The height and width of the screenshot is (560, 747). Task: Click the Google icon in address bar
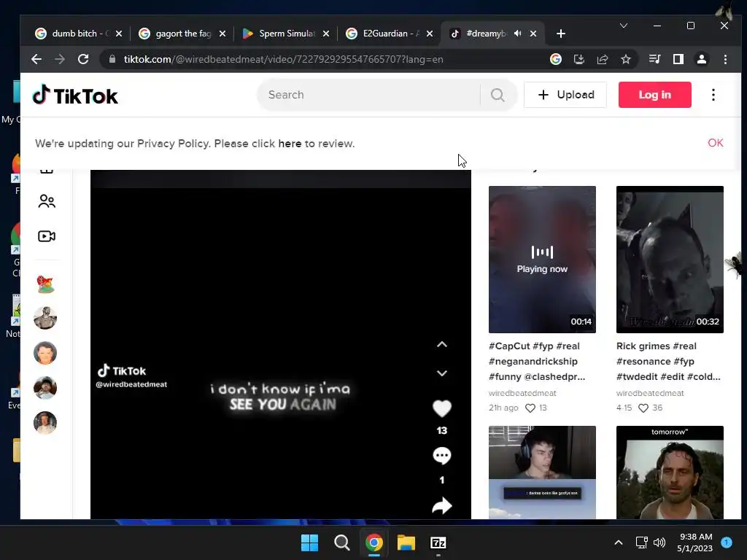[x=555, y=59]
